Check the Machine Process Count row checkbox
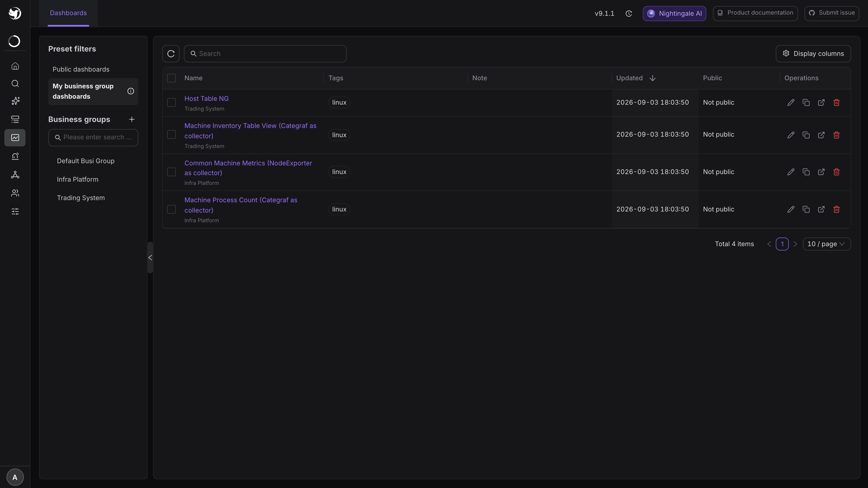Screen dimensions: 868x488 pos(171,210)
